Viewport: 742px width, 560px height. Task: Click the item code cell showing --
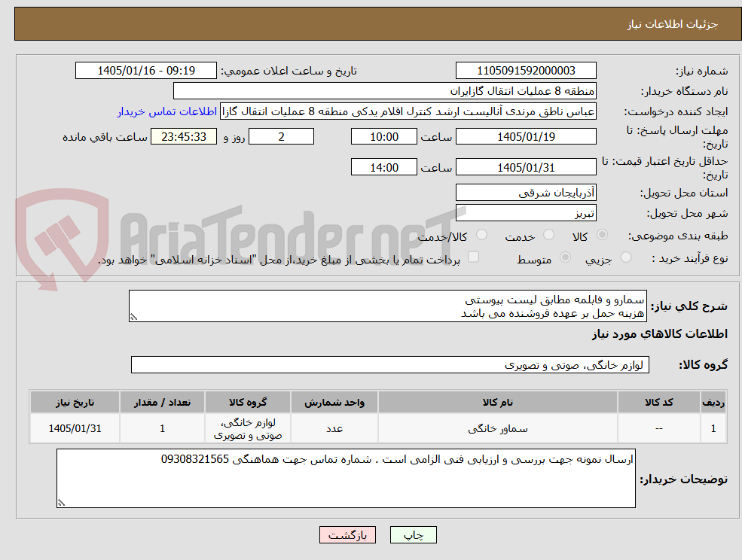tap(658, 428)
